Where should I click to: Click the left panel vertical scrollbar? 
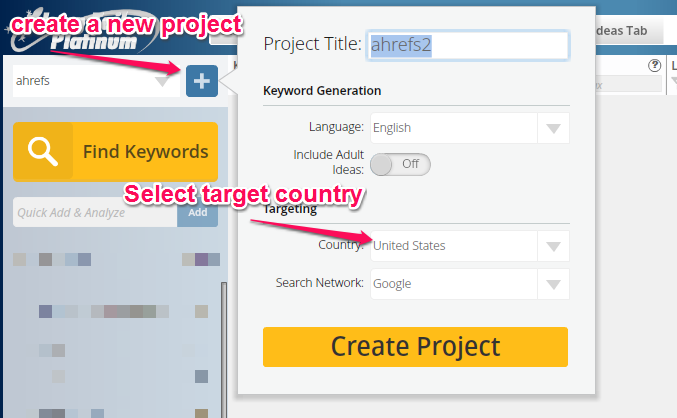tap(224, 350)
